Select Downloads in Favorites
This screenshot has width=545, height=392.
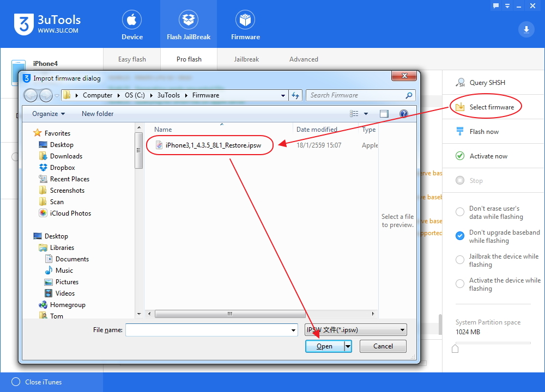61,156
